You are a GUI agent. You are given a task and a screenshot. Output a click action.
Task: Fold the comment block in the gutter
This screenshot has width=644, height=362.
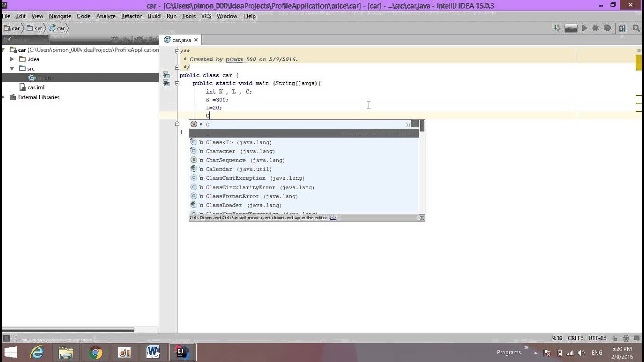click(177, 51)
